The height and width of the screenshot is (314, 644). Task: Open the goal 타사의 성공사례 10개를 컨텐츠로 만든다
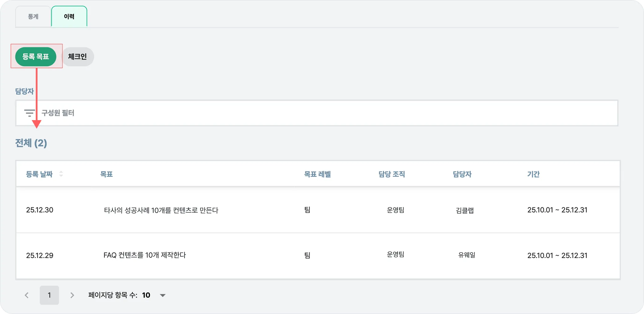[x=161, y=210]
